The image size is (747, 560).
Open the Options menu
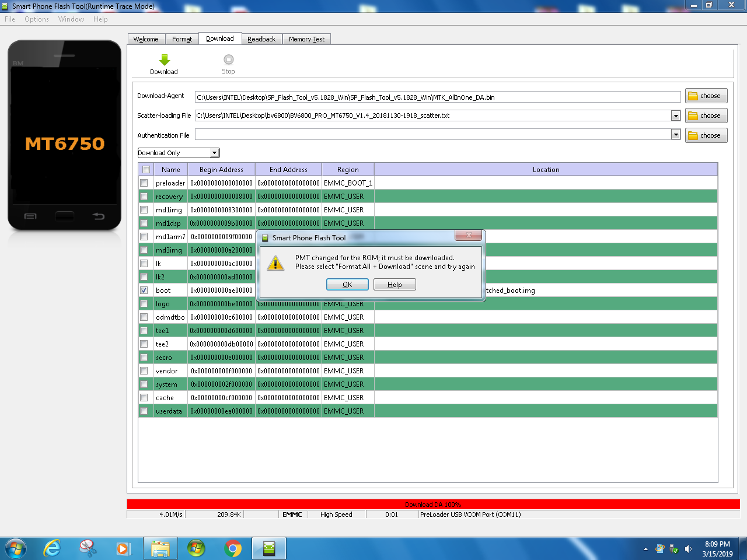(x=37, y=19)
